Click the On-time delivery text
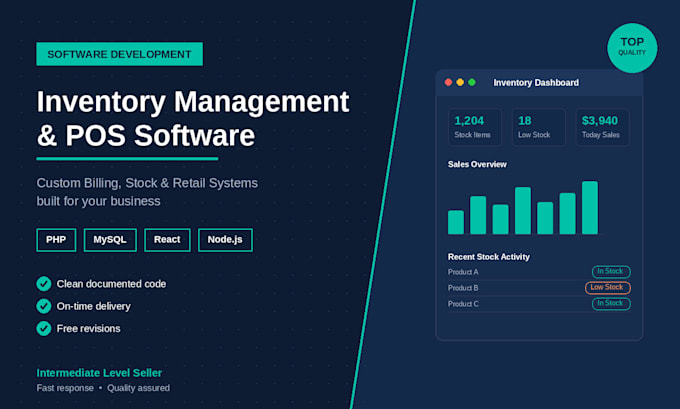This screenshot has width=680, height=409. 94,306
